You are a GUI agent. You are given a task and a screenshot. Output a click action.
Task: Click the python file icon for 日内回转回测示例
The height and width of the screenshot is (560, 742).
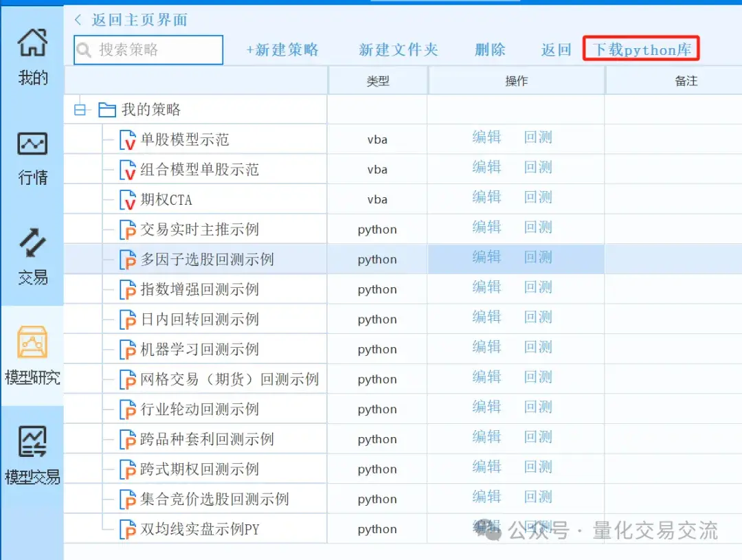click(128, 320)
